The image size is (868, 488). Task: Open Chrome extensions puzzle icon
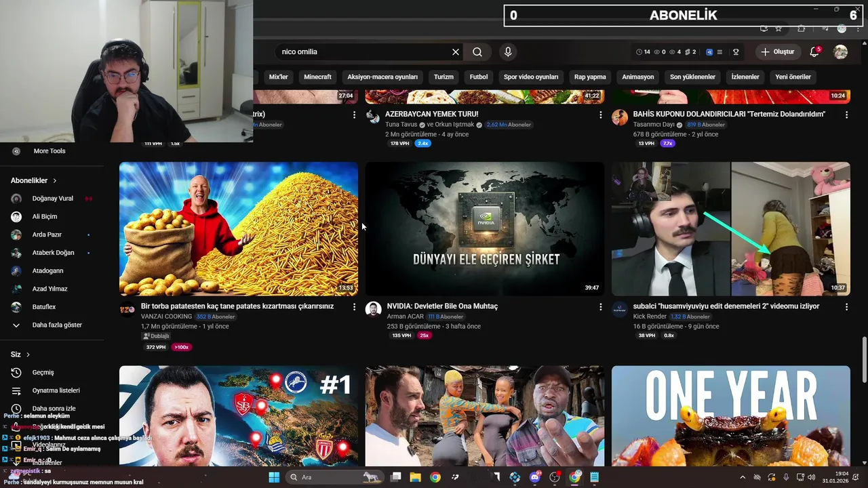pos(801,28)
